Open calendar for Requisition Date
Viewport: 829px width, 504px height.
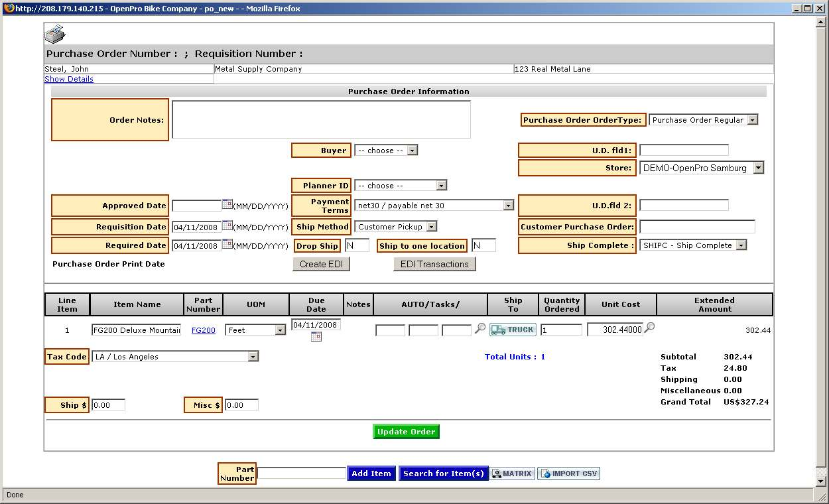click(x=227, y=225)
